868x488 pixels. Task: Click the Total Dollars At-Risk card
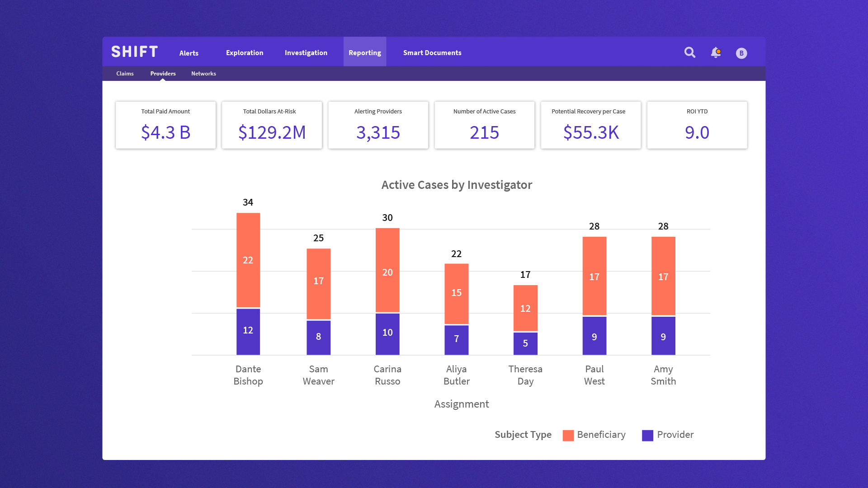point(272,125)
